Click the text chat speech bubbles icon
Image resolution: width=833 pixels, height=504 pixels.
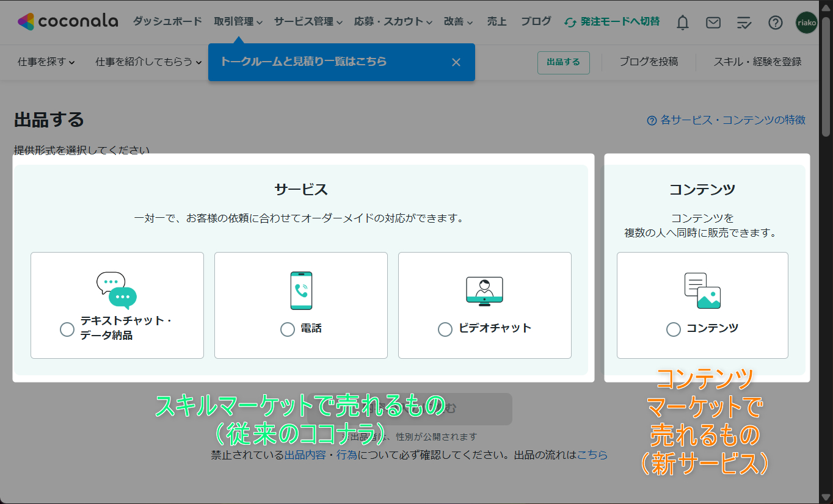point(117,290)
